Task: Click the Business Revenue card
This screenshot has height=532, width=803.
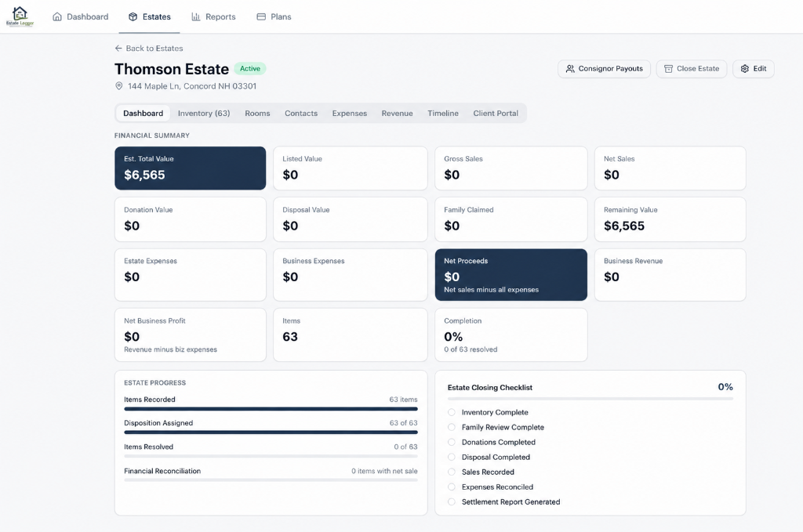Action: click(x=670, y=275)
